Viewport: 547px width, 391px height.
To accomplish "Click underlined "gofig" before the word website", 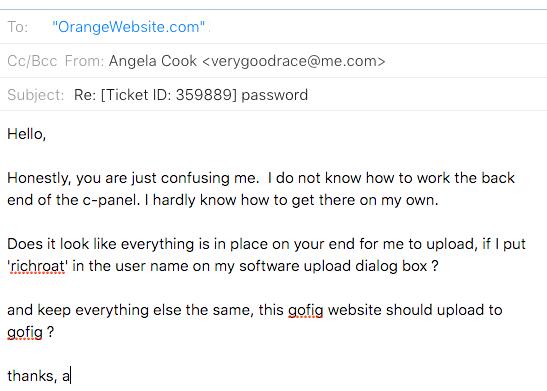I will (306, 310).
